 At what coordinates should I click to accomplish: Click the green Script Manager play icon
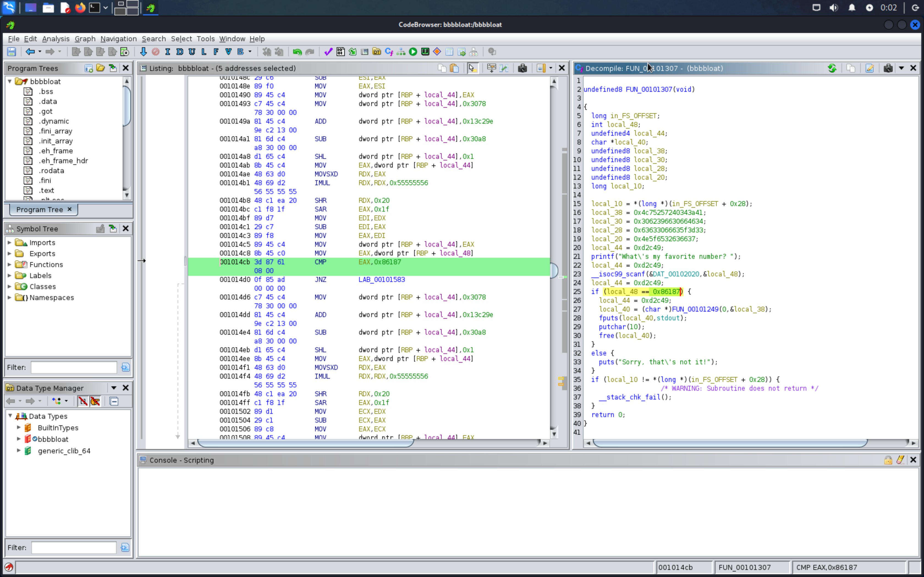point(413,52)
